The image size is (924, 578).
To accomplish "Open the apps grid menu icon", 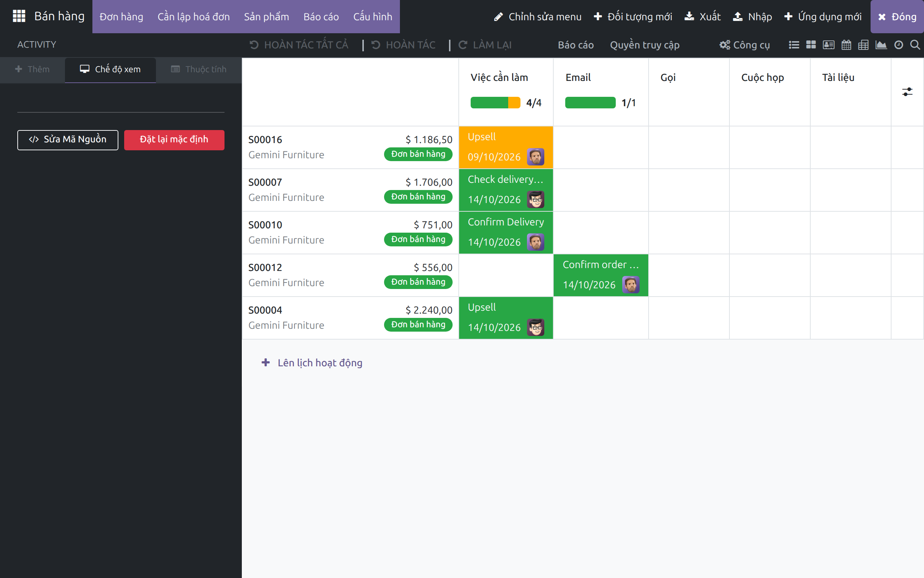I will 19,16.
